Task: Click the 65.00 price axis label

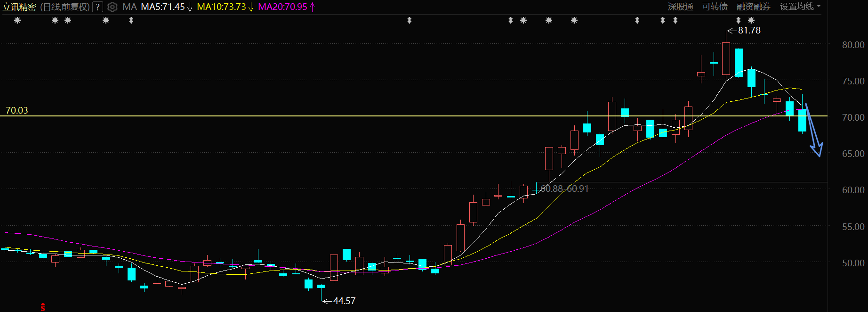Action: click(x=853, y=154)
